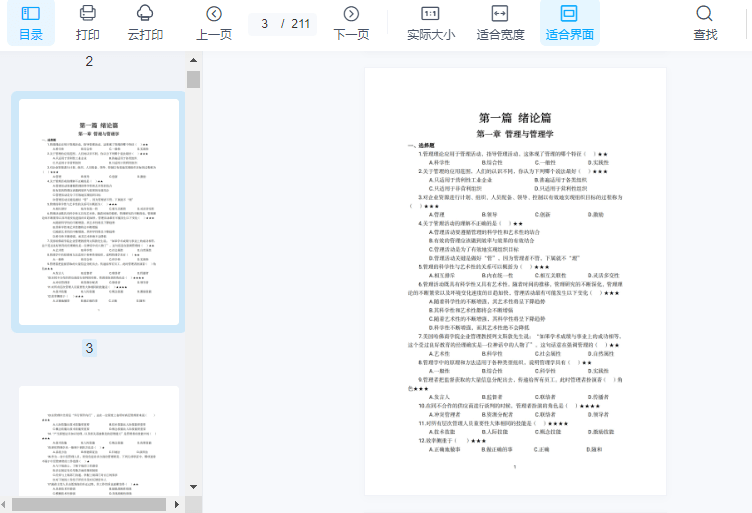Open the 云打印 cloud print option
This screenshot has width=752, height=513.
tap(145, 23)
